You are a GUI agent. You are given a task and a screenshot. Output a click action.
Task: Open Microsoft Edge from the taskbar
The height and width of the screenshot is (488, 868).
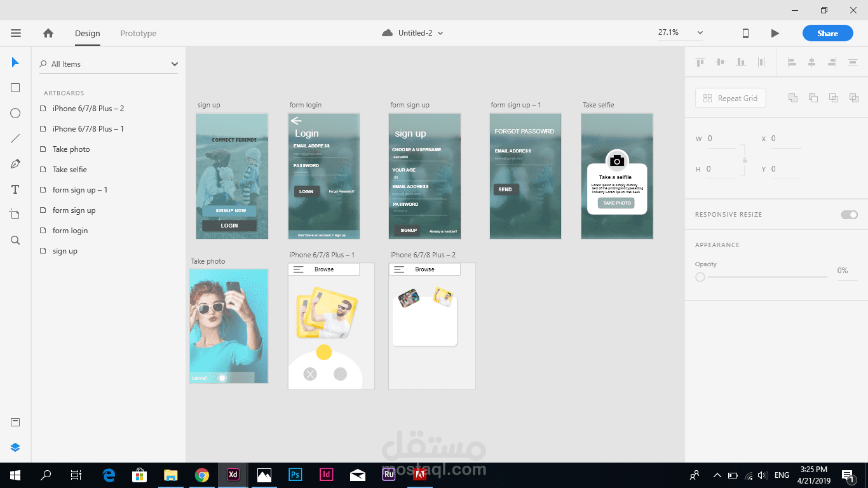(109, 475)
